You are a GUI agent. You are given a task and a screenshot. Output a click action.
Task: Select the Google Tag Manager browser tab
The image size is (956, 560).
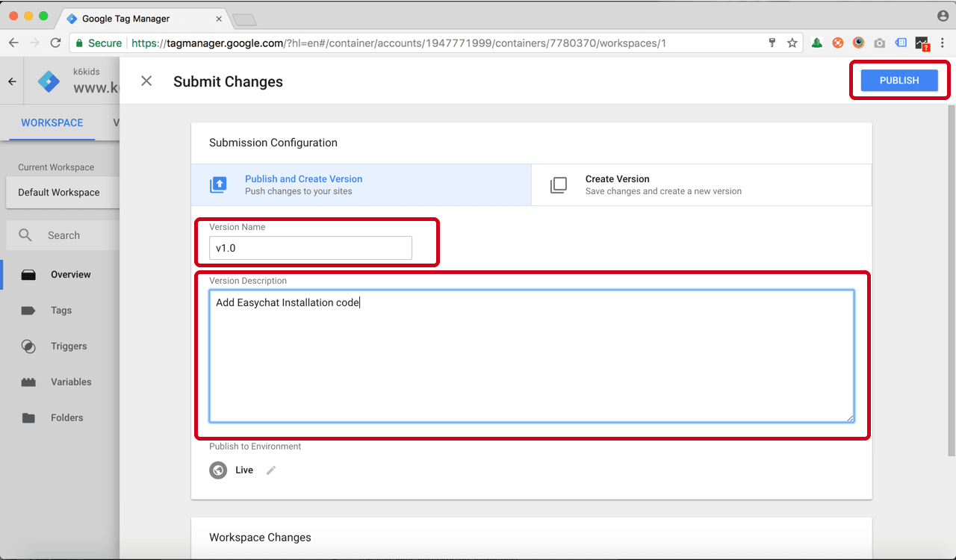click(143, 19)
